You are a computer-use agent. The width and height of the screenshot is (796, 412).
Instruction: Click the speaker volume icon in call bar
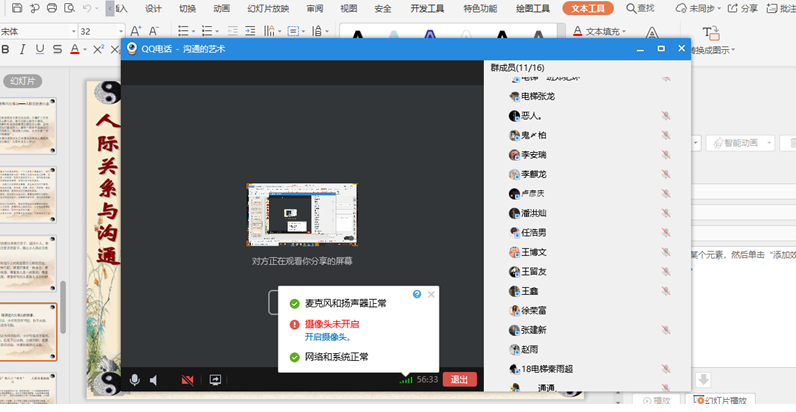point(155,380)
